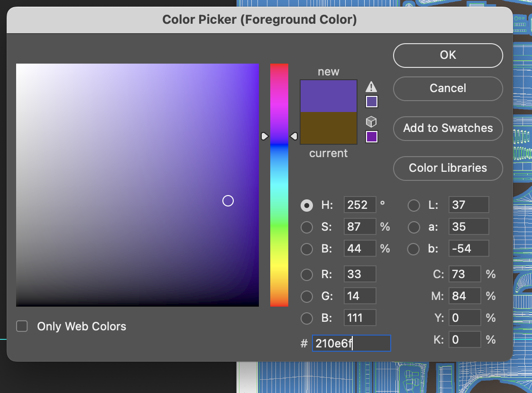Image resolution: width=532 pixels, height=393 pixels.
Task: Click the Lab a field showing 35
Action: [468, 226]
